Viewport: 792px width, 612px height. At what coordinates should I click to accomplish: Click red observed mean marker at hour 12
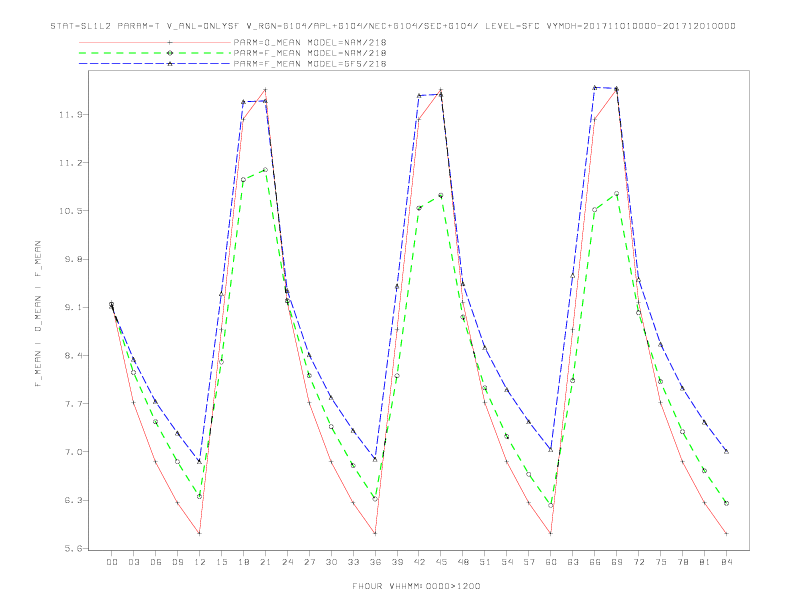pyautogui.click(x=200, y=533)
